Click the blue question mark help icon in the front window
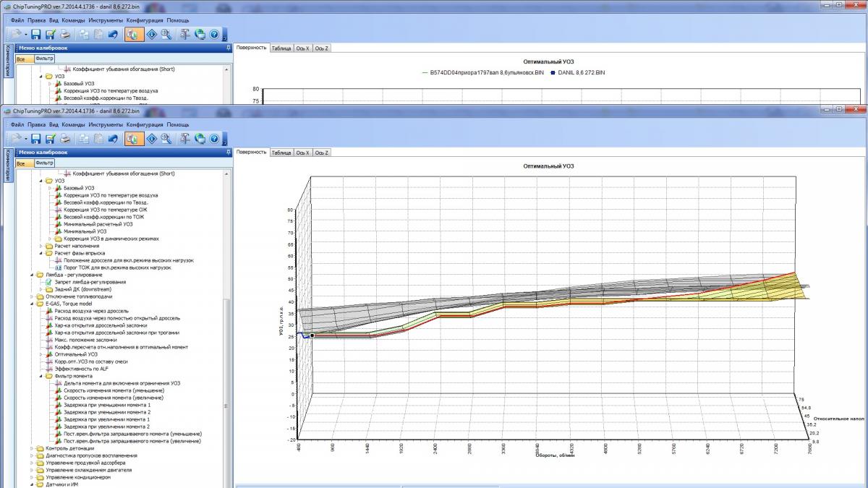The width and height of the screenshot is (868, 488). tap(214, 139)
